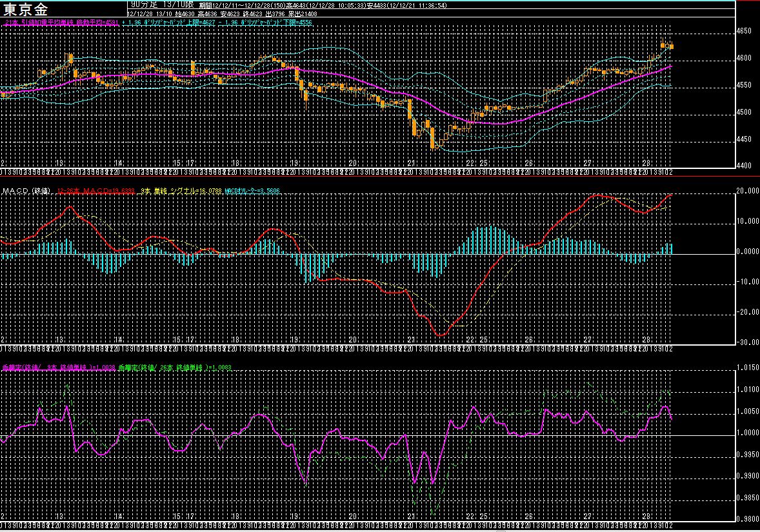Click the -10.00 MACD axis label
The height and width of the screenshot is (532, 760).
click(x=747, y=282)
